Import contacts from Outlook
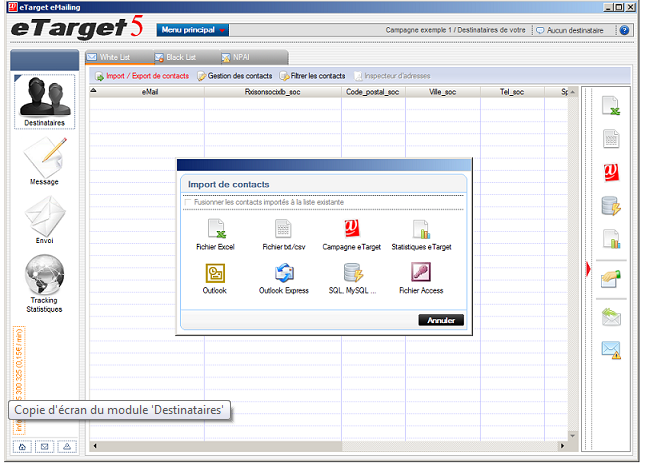This screenshot has width=645, height=465. [x=215, y=274]
